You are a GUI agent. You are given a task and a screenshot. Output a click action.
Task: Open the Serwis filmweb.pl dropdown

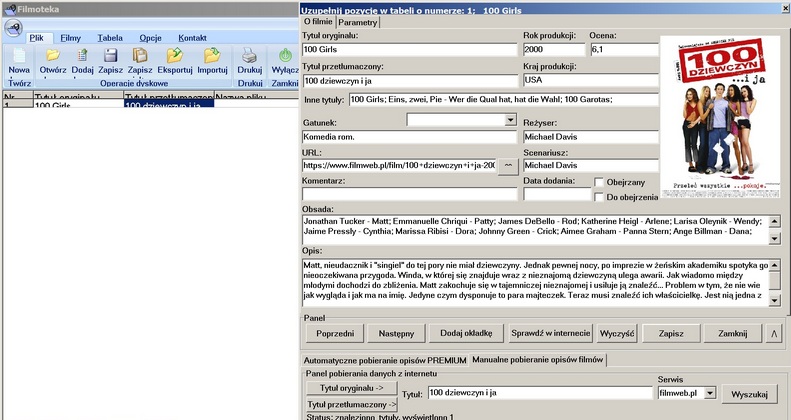709,394
